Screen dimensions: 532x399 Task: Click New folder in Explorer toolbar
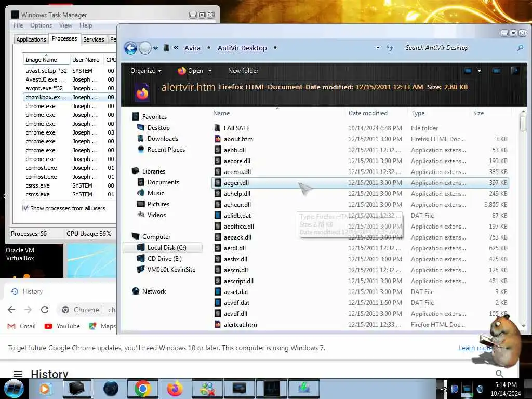click(243, 71)
